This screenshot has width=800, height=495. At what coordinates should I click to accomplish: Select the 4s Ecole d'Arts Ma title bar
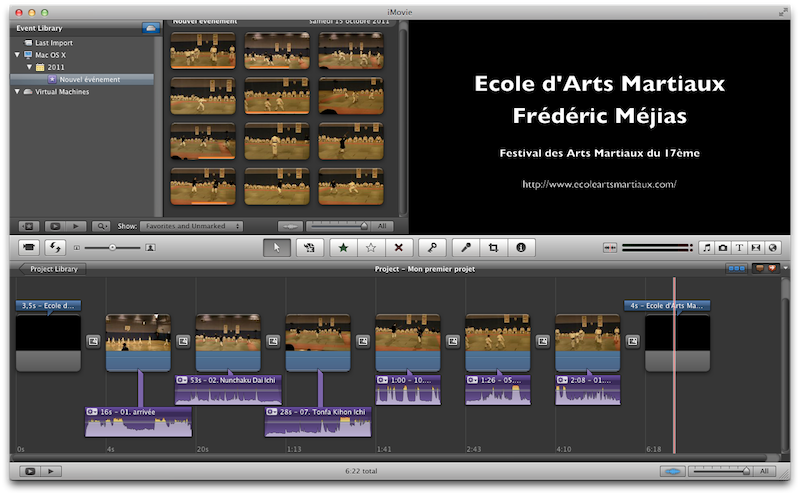[667, 306]
